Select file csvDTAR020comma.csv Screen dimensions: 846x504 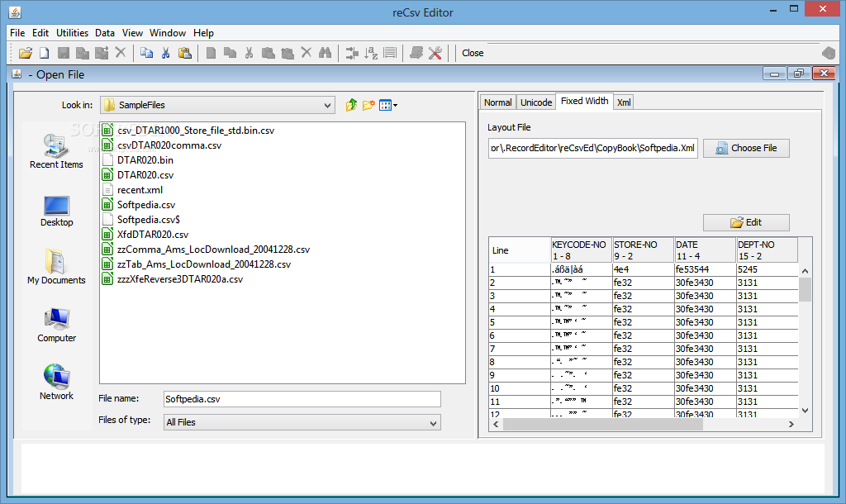[x=169, y=145]
